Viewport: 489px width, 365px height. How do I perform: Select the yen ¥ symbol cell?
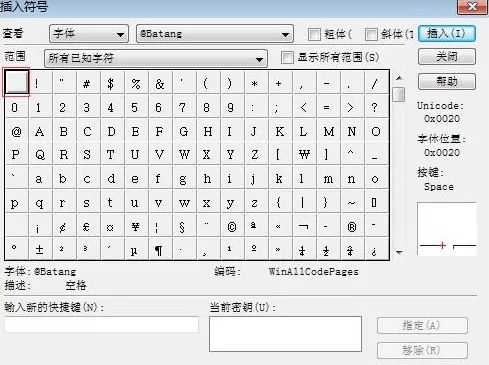(136, 227)
